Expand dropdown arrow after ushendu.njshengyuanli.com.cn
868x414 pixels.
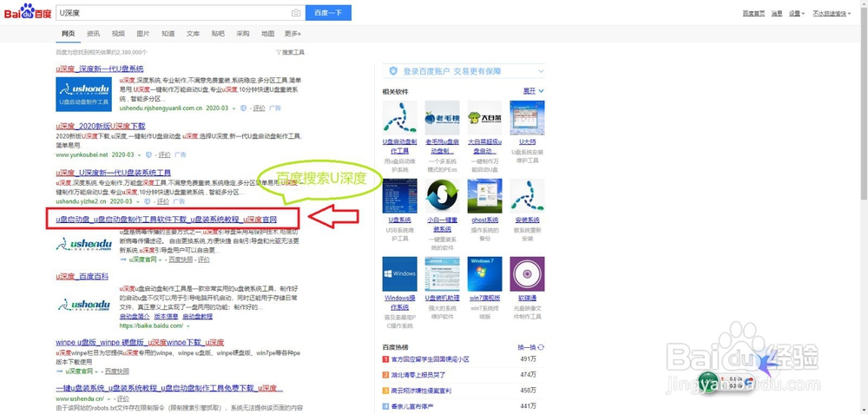234,109
